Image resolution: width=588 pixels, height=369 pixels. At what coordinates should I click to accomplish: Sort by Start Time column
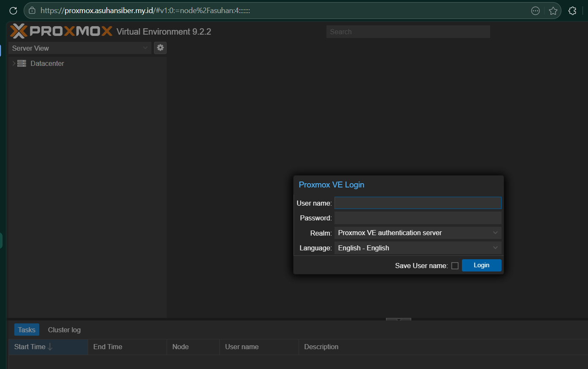pos(48,347)
